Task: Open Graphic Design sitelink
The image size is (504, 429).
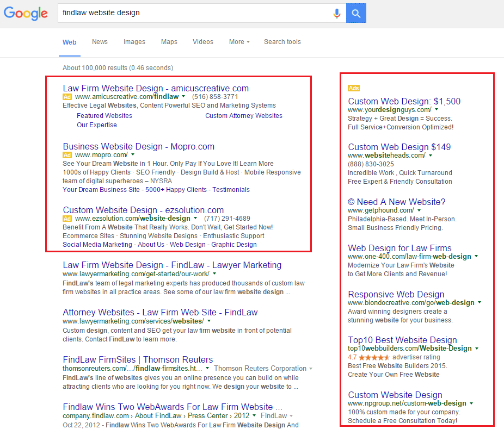Action: (233, 245)
